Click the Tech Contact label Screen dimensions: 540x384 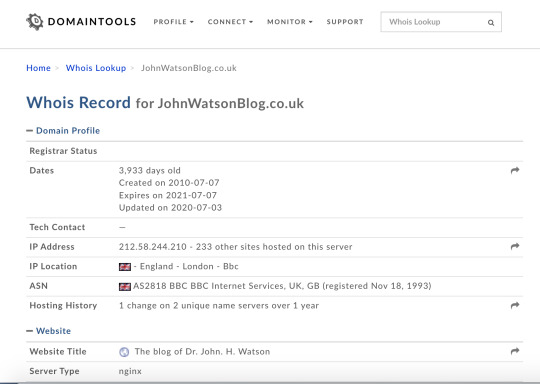tap(57, 227)
